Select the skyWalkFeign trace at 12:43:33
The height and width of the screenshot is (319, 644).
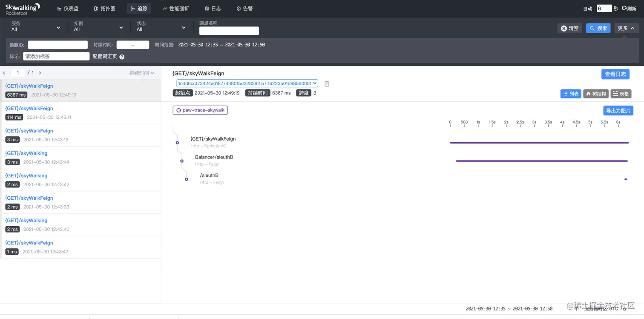pyautogui.click(x=80, y=202)
